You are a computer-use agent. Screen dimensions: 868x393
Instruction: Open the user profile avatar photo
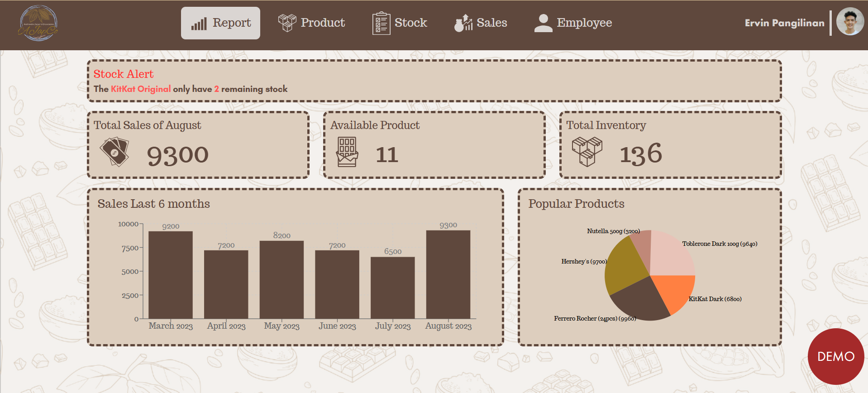click(x=850, y=21)
